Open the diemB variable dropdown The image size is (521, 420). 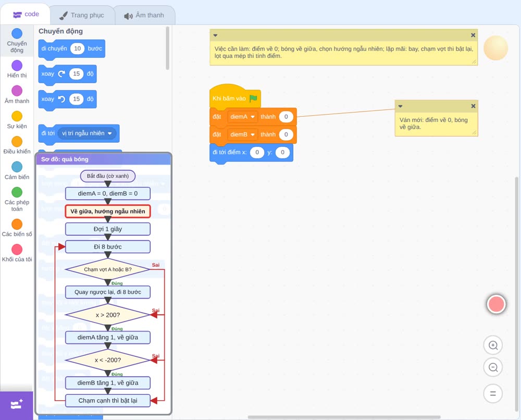click(x=242, y=134)
